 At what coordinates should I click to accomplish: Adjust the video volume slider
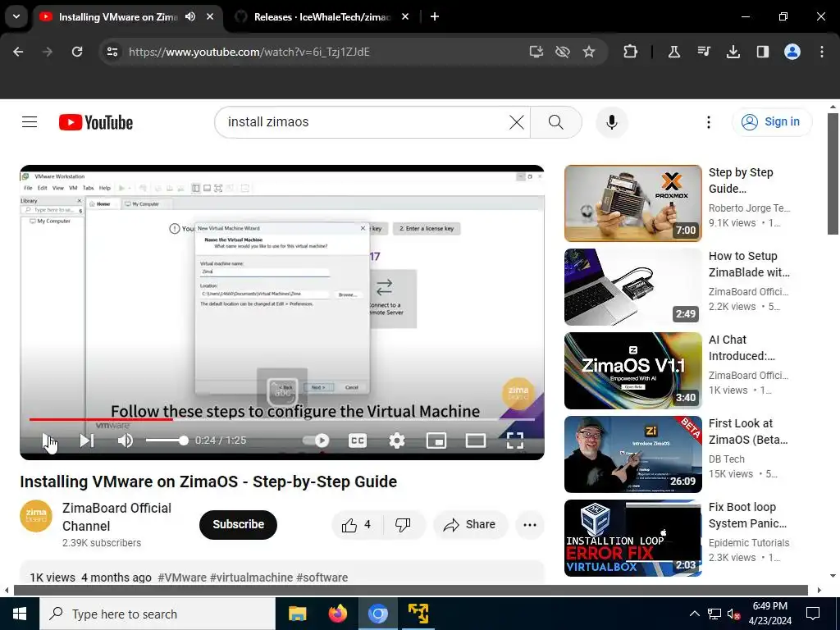pyautogui.click(x=167, y=441)
